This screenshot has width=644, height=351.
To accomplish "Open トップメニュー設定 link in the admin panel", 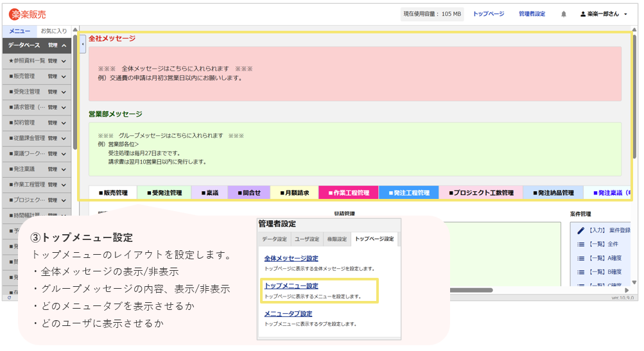I will [292, 286].
